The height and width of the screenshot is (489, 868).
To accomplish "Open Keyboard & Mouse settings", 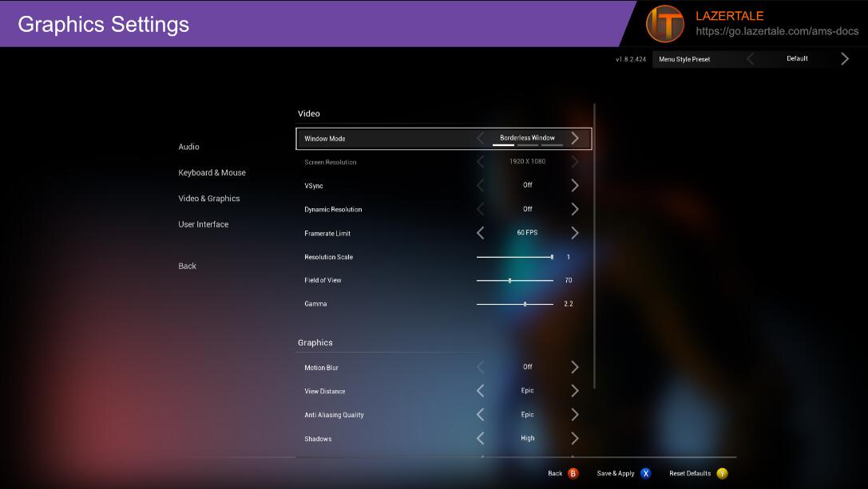I will (212, 172).
